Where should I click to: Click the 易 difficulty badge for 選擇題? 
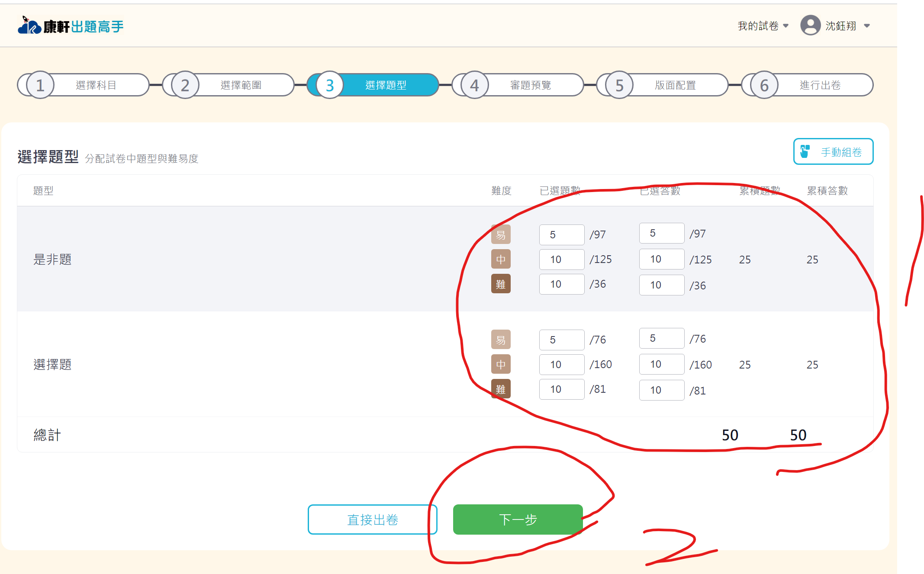(501, 340)
